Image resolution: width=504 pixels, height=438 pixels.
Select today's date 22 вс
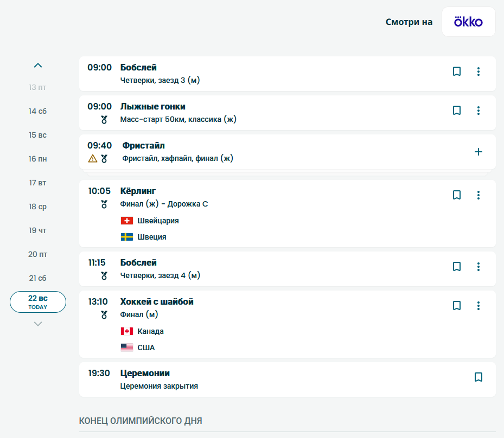click(38, 302)
